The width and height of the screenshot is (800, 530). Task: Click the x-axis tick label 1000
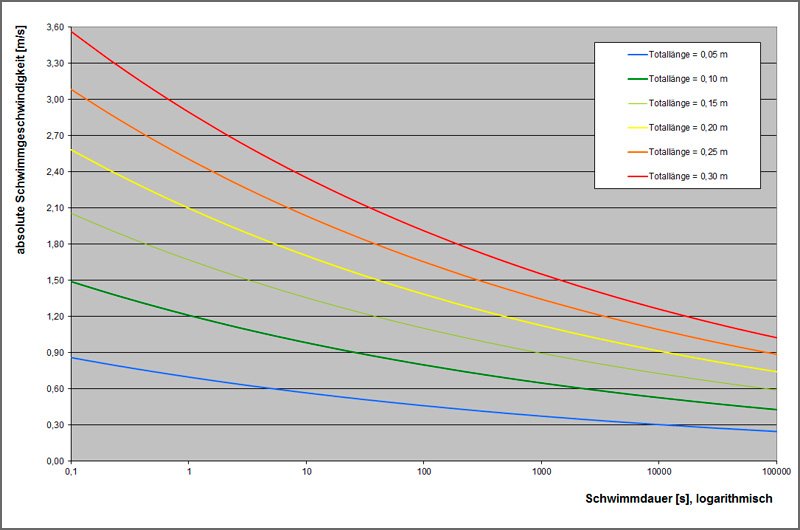point(542,471)
